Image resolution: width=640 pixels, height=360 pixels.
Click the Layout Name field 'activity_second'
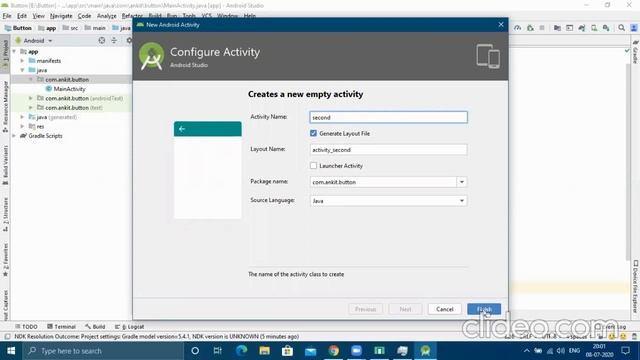coord(388,150)
